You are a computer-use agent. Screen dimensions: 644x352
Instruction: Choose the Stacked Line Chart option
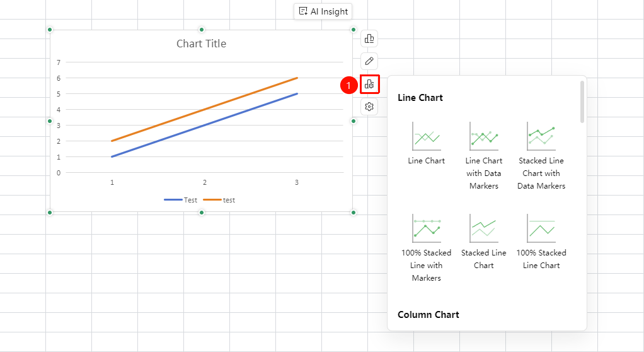(484, 228)
